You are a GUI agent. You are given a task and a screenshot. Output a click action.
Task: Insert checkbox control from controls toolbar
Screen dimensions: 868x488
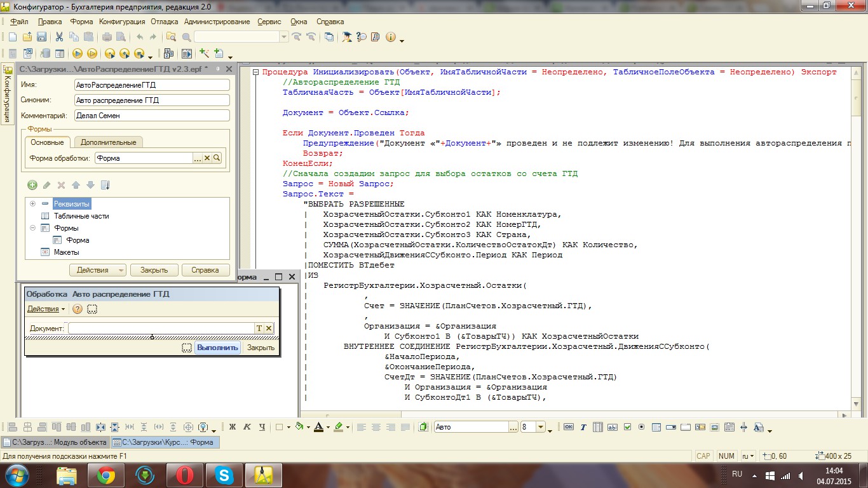[627, 427]
